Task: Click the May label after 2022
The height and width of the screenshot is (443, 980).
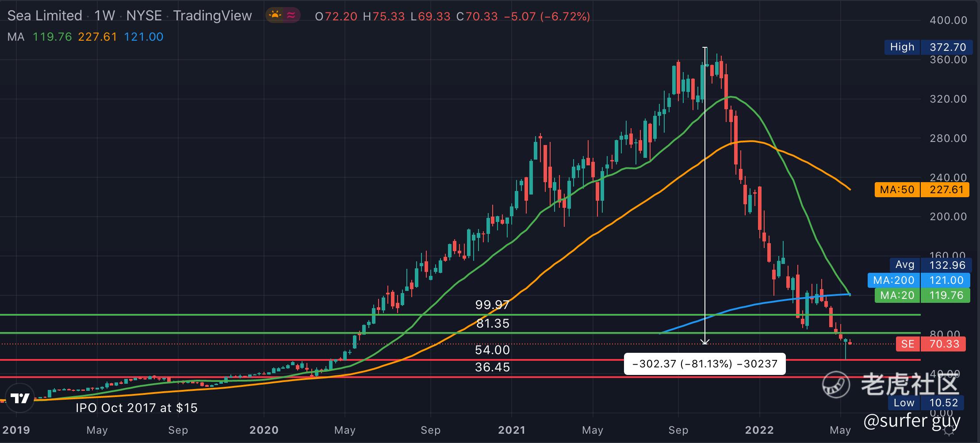Action: pos(840,430)
